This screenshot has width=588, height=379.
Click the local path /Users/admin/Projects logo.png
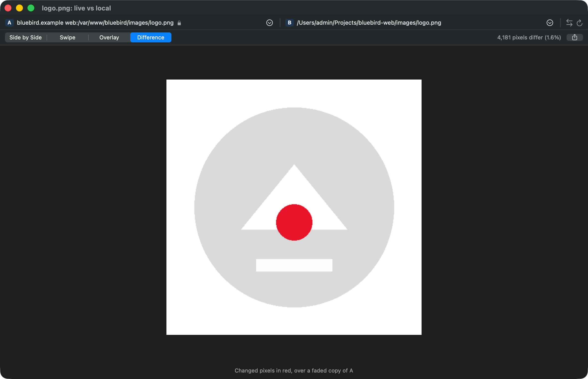369,23
